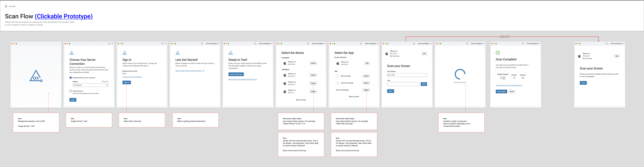644x167 pixels.
Task: Click the Issues found 132 card
Action: point(503,77)
